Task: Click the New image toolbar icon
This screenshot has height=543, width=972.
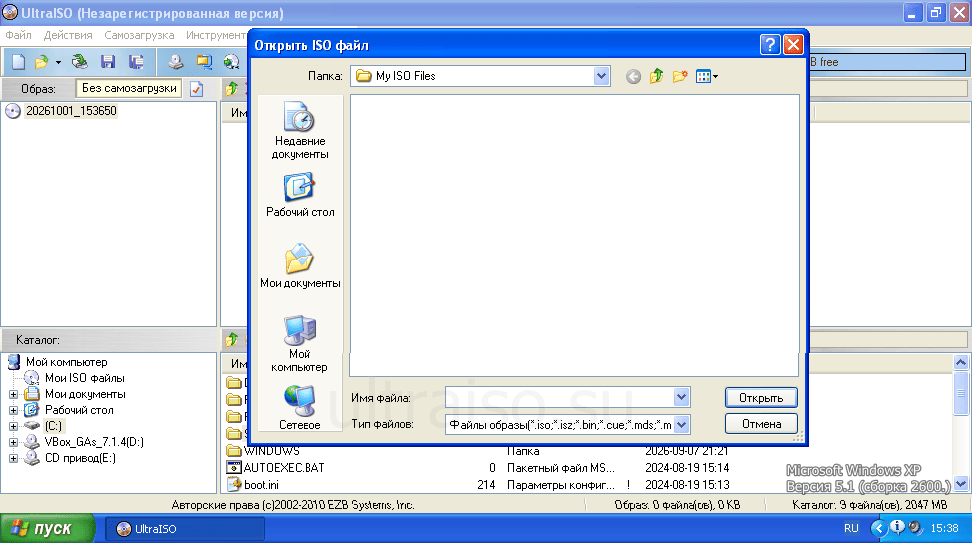Action: click(x=19, y=62)
